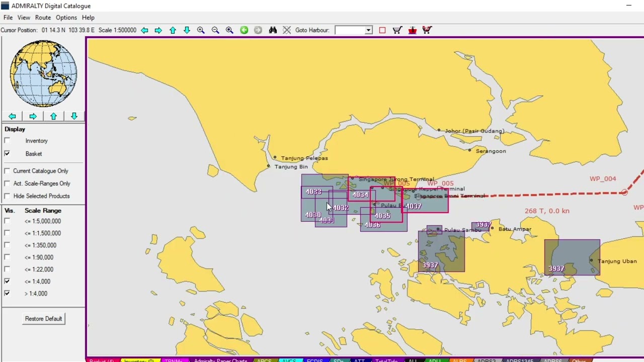Check Hide Selected Products

[7, 196]
